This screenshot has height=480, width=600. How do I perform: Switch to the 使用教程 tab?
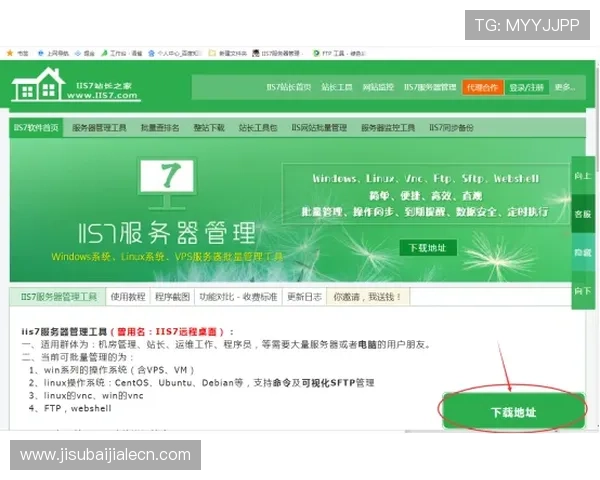[128, 297]
